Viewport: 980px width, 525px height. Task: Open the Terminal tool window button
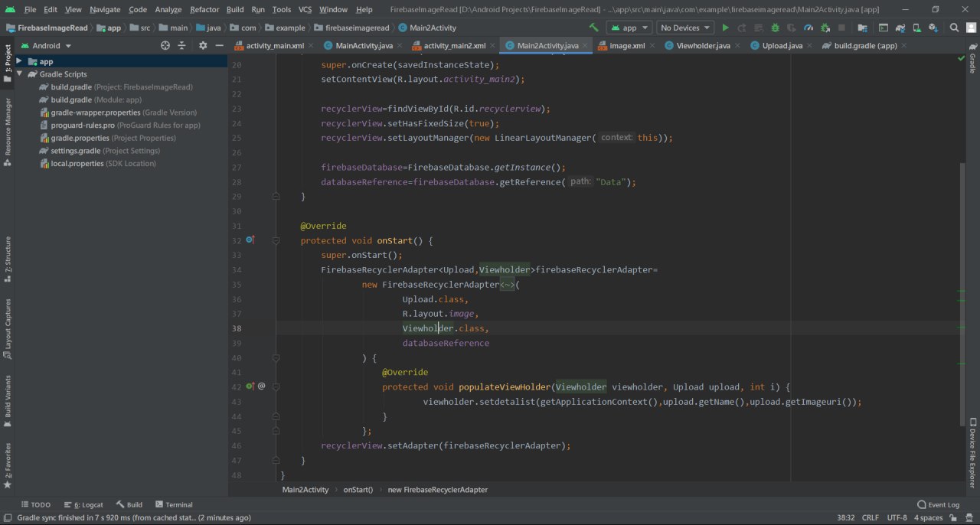click(x=174, y=505)
